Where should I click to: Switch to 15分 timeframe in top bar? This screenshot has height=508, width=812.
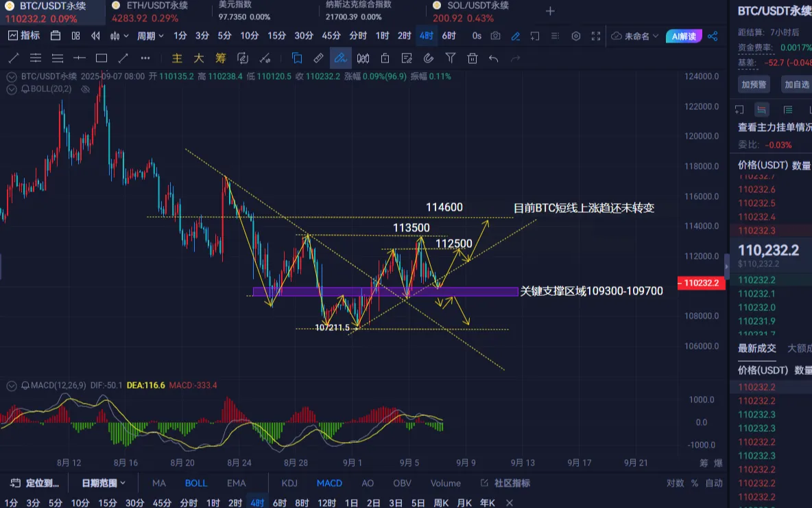click(x=276, y=36)
